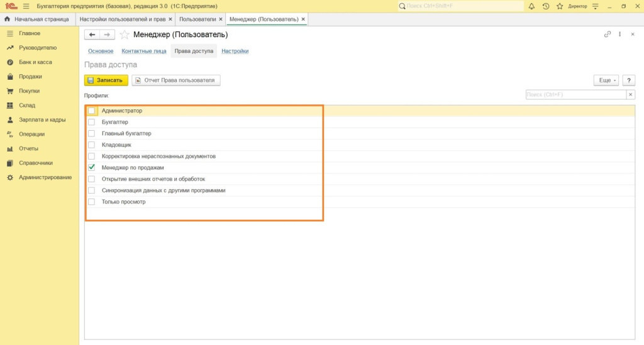The image size is (644, 345).
Task: Click the back arrow navigation button
Action: [x=92, y=35]
